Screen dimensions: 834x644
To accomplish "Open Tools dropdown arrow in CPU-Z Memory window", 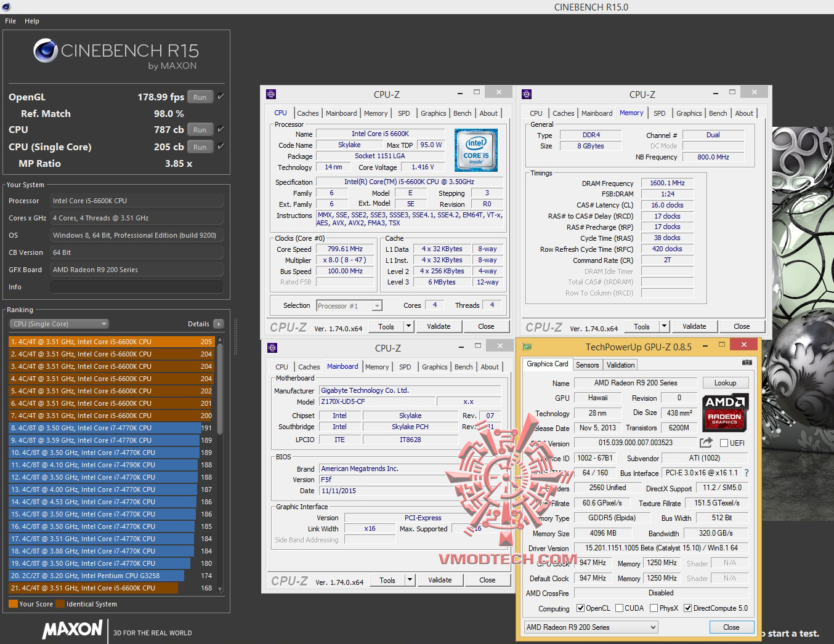I will pos(664,326).
